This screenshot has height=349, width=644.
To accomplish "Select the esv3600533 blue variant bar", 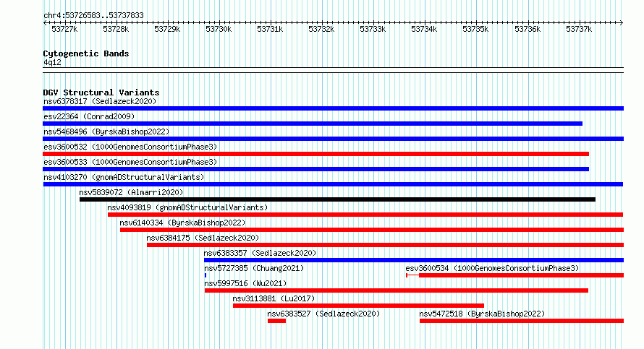I will coord(315,169).
